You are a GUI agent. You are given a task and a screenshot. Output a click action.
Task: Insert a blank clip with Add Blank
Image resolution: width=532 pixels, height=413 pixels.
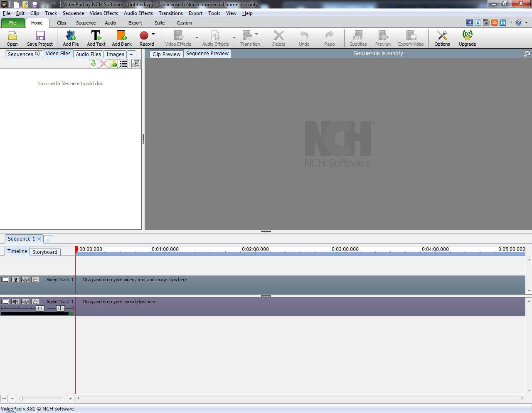click(122, 38)
